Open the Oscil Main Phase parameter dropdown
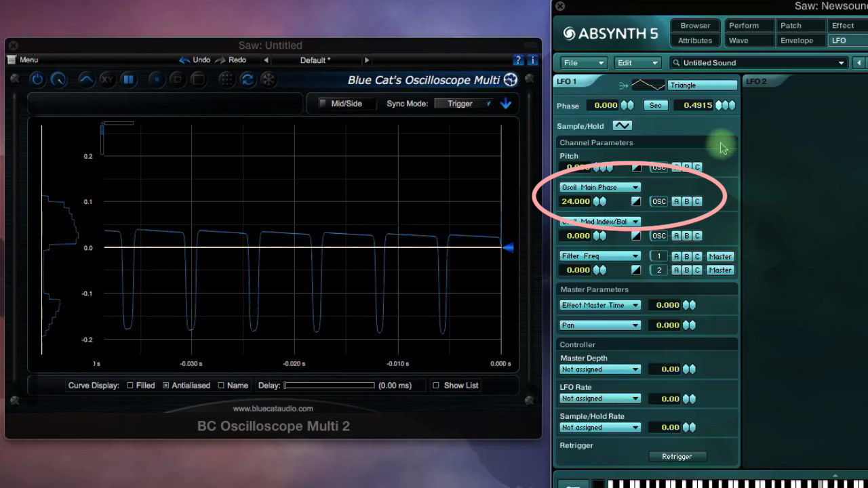This screenshot has height=488, width=868. point(599,187)
